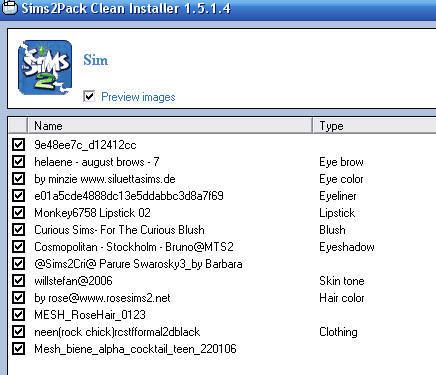Click the checkbox column header

[18, 126]
